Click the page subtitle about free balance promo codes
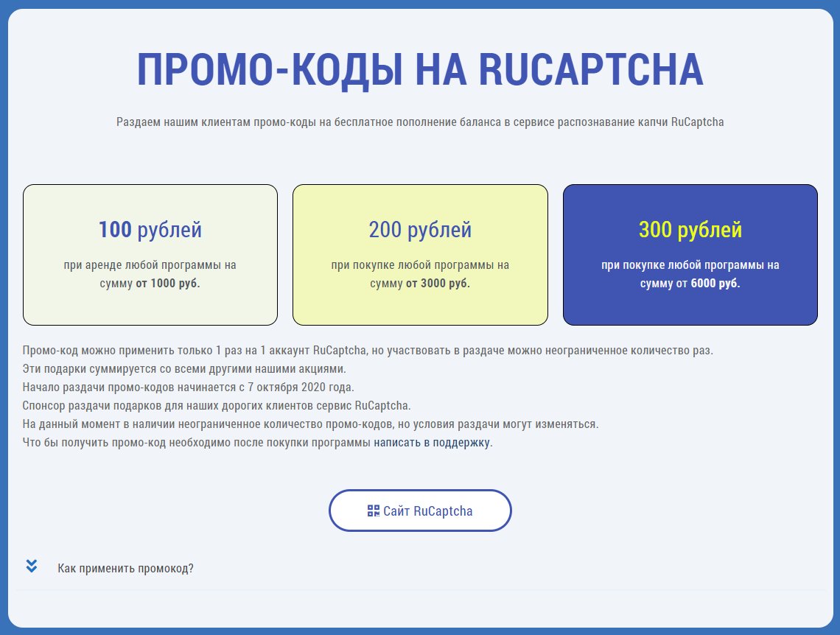Image resolution: width=840 pixels, height=635 pixels. pyautogui.click(x=420, y=122)
